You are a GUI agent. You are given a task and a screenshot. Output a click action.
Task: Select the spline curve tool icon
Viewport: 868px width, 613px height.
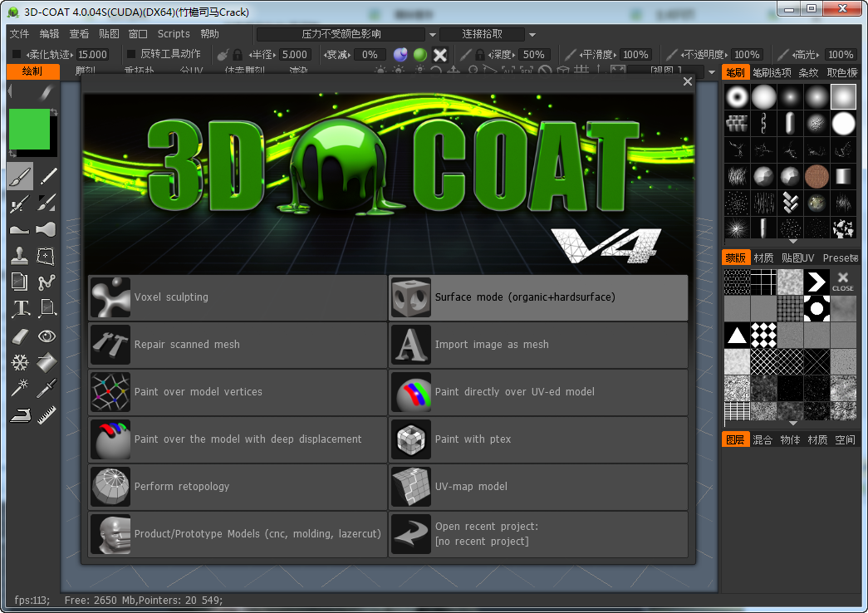(x=47, y=282)
